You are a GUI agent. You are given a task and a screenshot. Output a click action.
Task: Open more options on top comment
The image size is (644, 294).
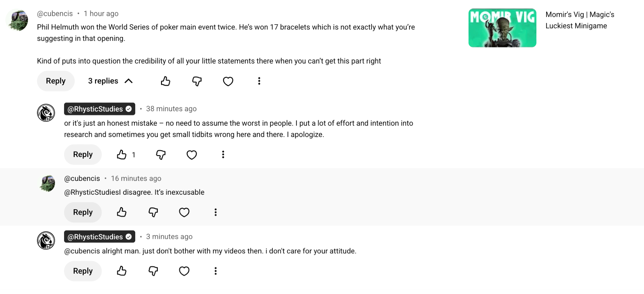(x=259, y=81)
